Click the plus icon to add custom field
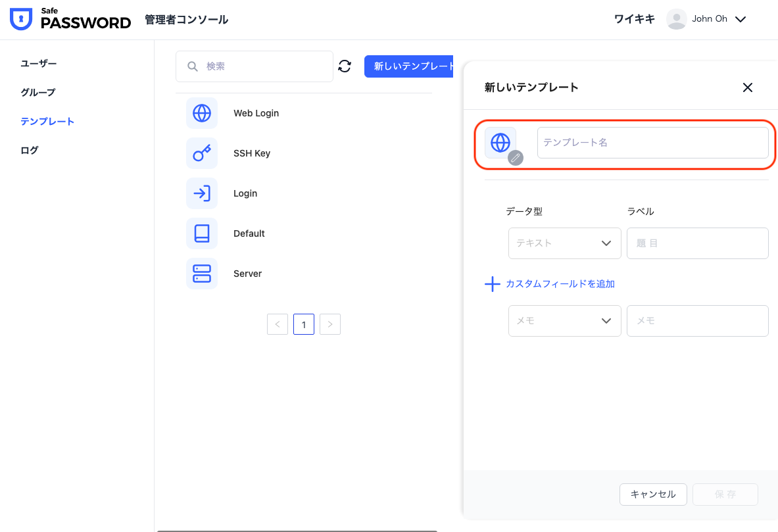778x532 pixels. pyautogui.click(x=493, y=284)
